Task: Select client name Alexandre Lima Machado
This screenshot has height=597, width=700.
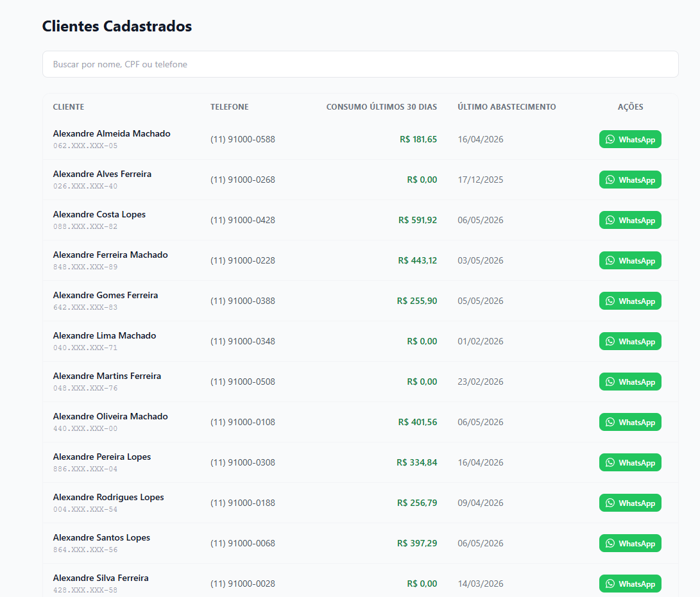Action: 105,335
